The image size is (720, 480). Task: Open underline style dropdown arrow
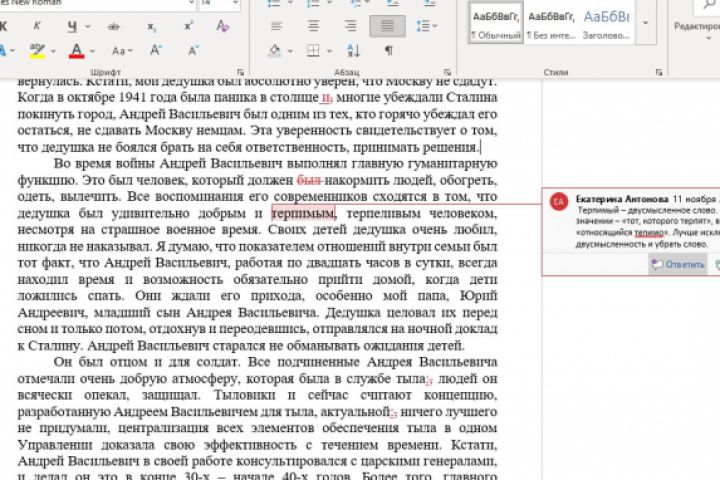click(x=87, y=27)
